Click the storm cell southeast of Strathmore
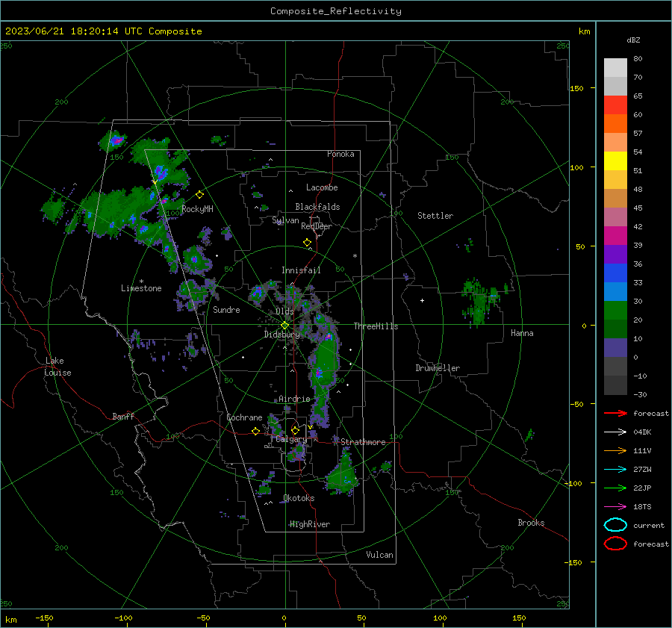Screen dimensions: 672x628 point(343,473)
